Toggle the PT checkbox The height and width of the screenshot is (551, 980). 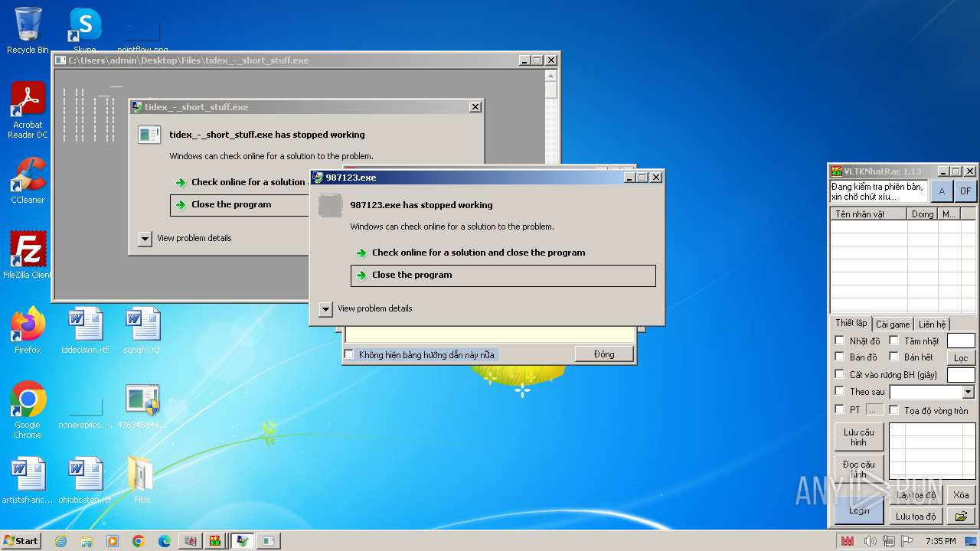pos(839,409)
